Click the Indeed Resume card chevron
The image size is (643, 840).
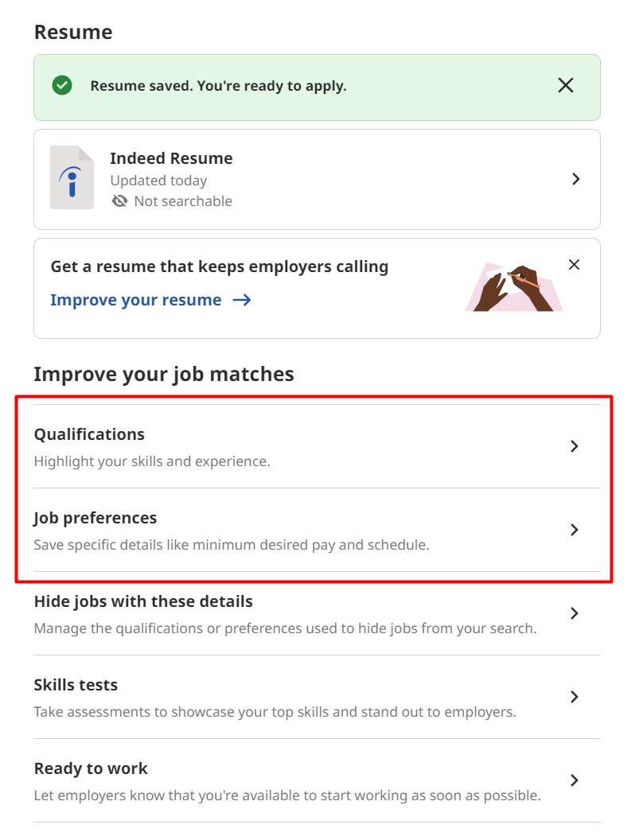[x=576, y=179]
